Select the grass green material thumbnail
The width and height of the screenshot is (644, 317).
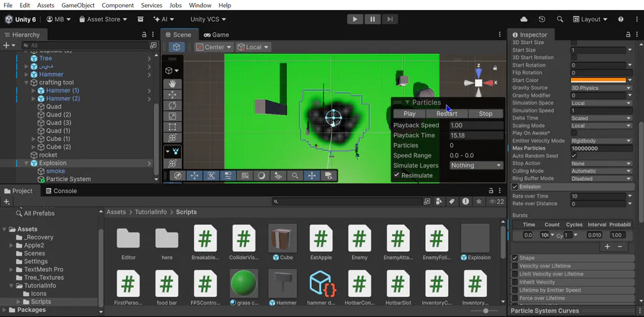coord(244,283)
